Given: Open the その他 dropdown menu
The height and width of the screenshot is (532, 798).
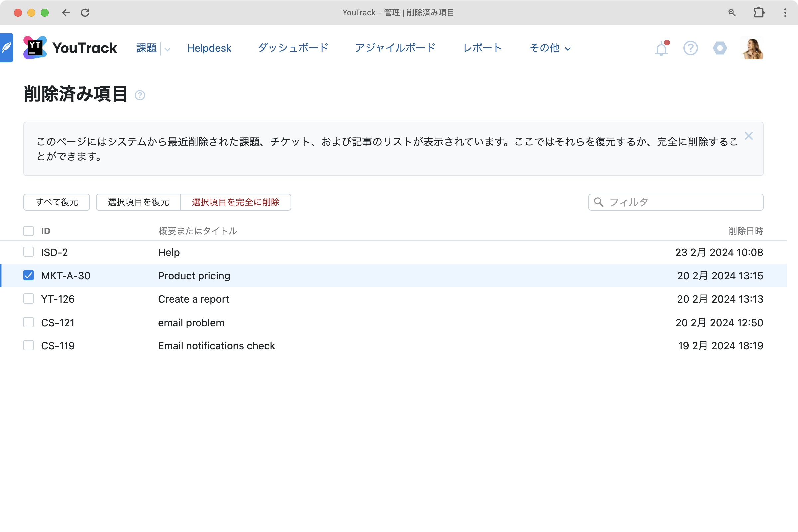Looking at the screenshot, I should coord(550,48).
